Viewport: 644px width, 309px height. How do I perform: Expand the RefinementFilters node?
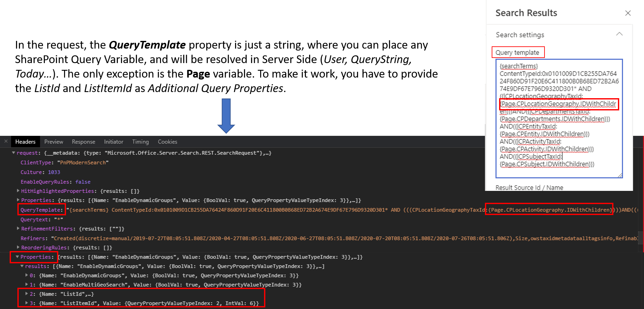[18, 229]
